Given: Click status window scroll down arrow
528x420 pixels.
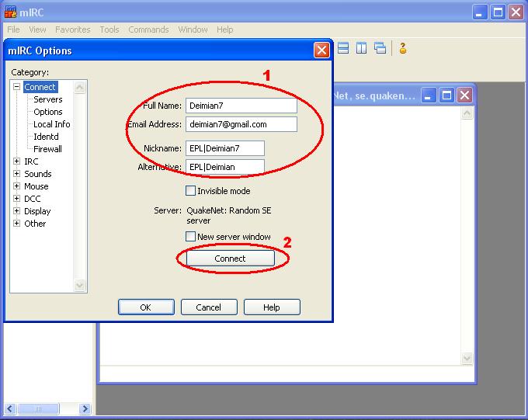Looking at the screenshot, I should (467, 358).
